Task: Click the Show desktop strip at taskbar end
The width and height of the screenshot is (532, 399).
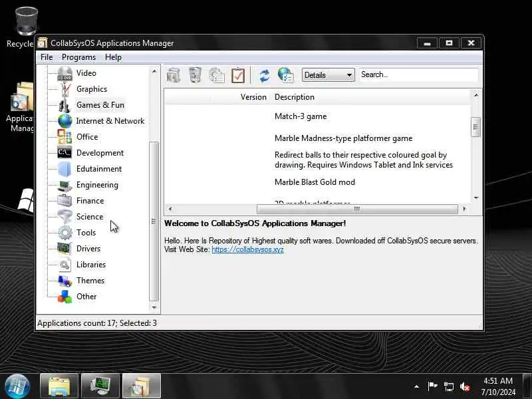Action: click(x=528, y=386)
